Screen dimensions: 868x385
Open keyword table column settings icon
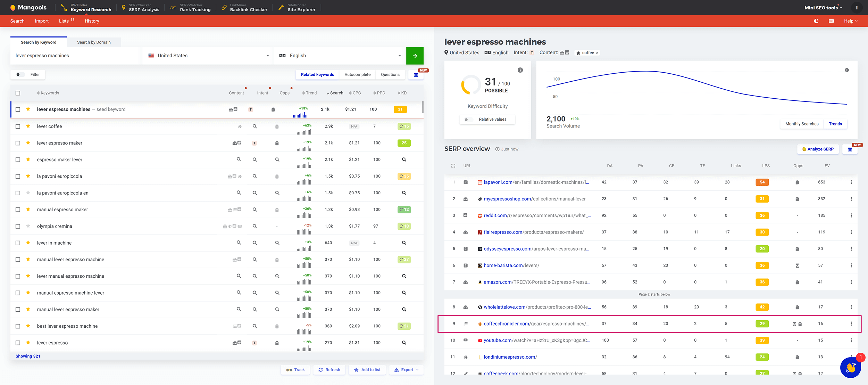(416, 75)
